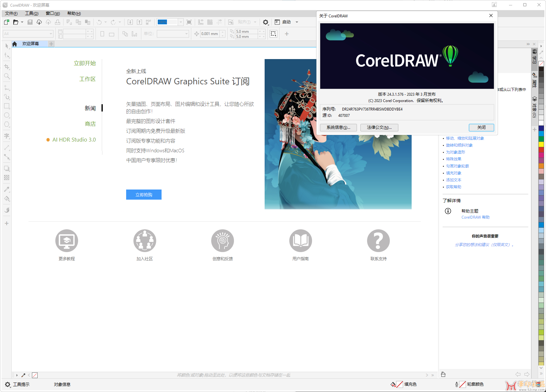Click 关闭 button in About dialog

(482, 128)
